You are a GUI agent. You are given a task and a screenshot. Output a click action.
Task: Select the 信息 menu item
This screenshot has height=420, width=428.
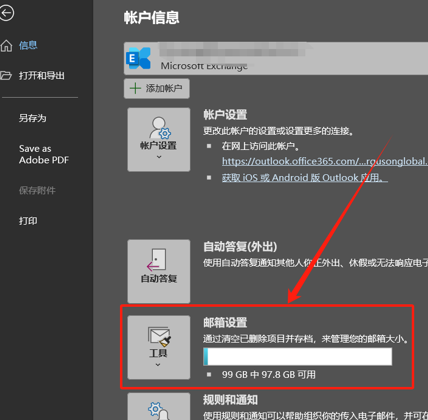point(28,45)
